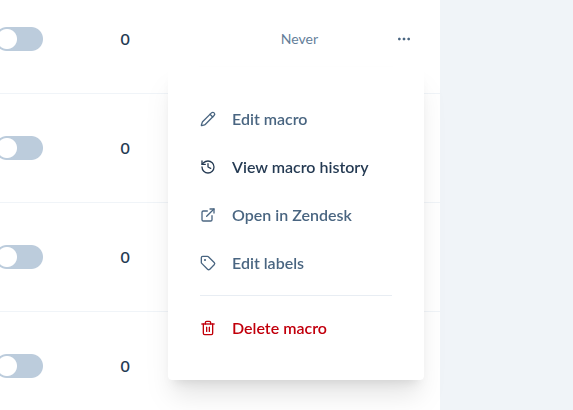Switch on the bottom row toggle
Viewport: 573px width, 410px height.
point(21,366)
